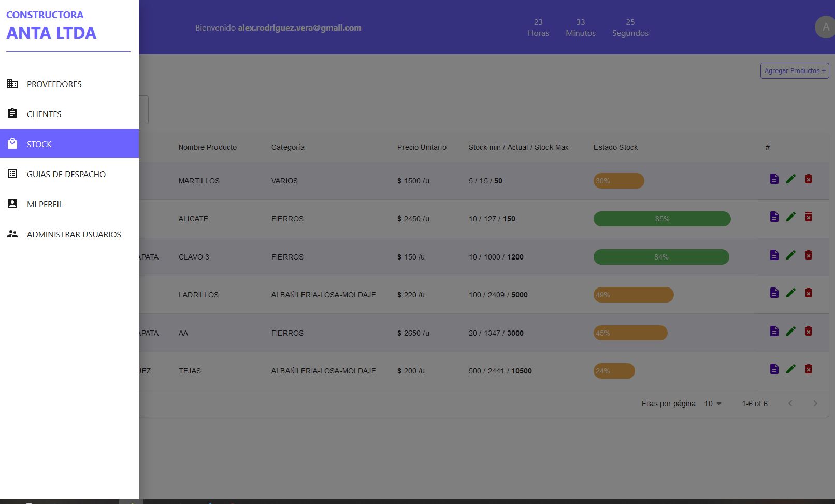
Task: Click the Proveedores building icon
Action: (12, 83)
